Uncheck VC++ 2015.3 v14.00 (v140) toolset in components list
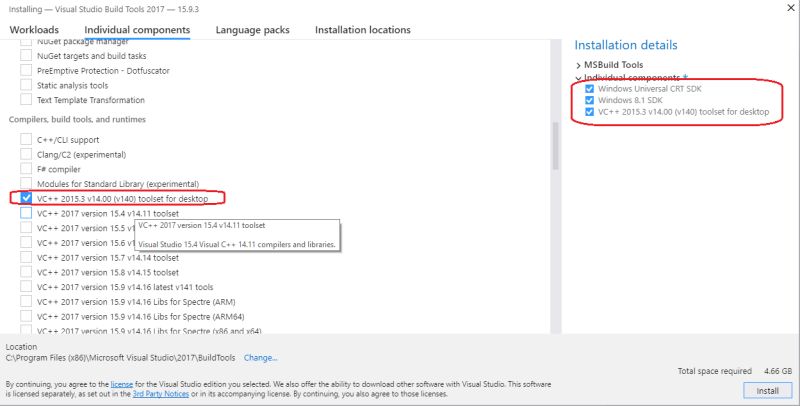The height and width of the screenshot is (406, 800). tap(26, 198)
